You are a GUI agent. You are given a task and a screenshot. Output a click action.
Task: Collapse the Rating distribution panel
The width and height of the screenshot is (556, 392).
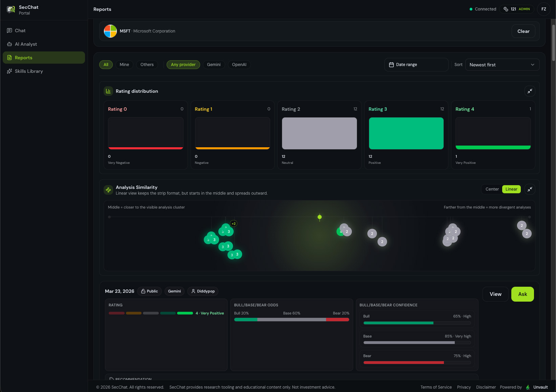[530, 91]
